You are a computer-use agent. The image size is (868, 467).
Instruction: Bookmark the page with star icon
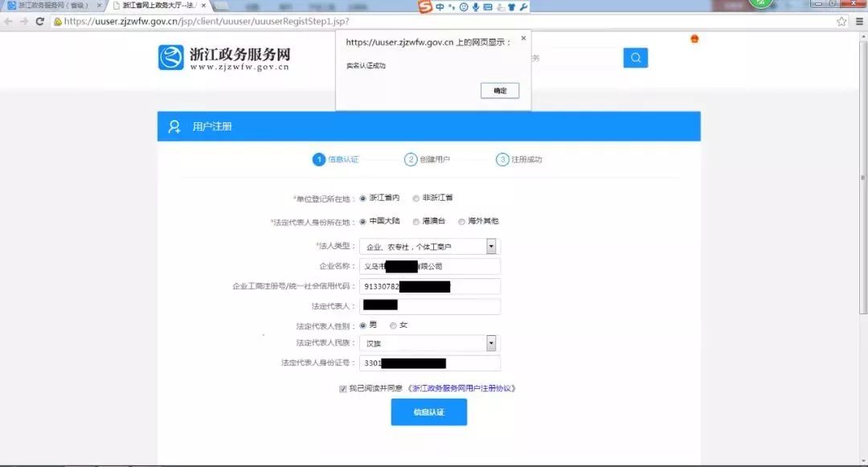point(841,22)
